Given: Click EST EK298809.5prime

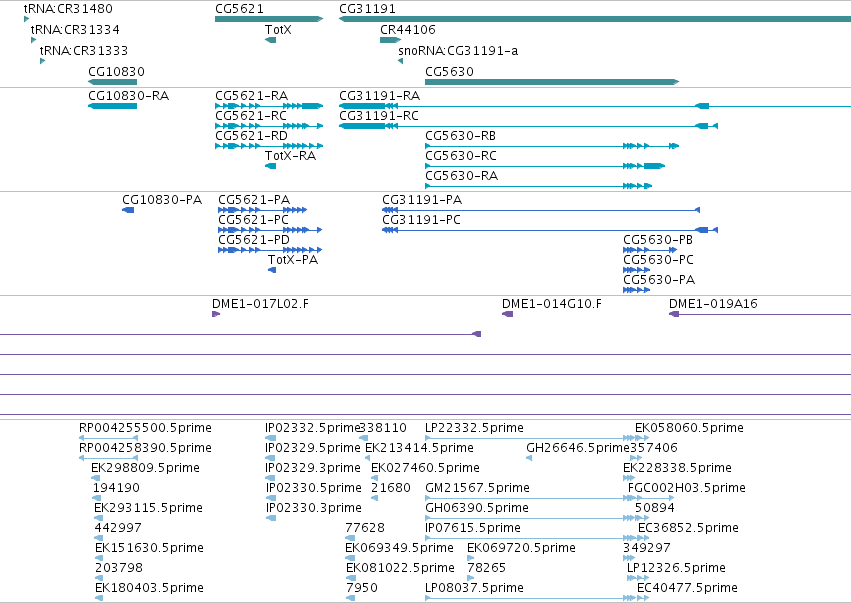Looking at the screenshot, I should click(96, 479).
